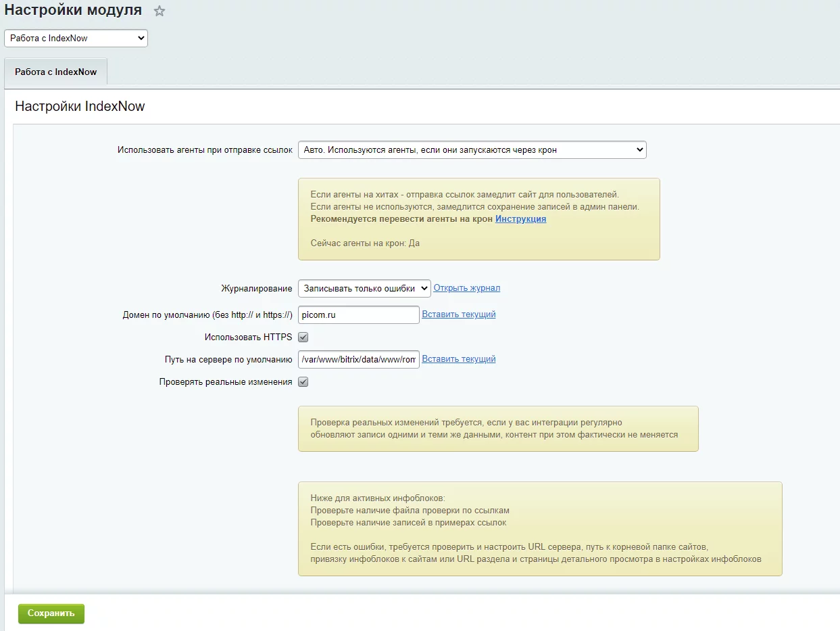Click the "Настройки модуля" page title
This screenshot has height=631, width=840.
(x=73, y=10)
